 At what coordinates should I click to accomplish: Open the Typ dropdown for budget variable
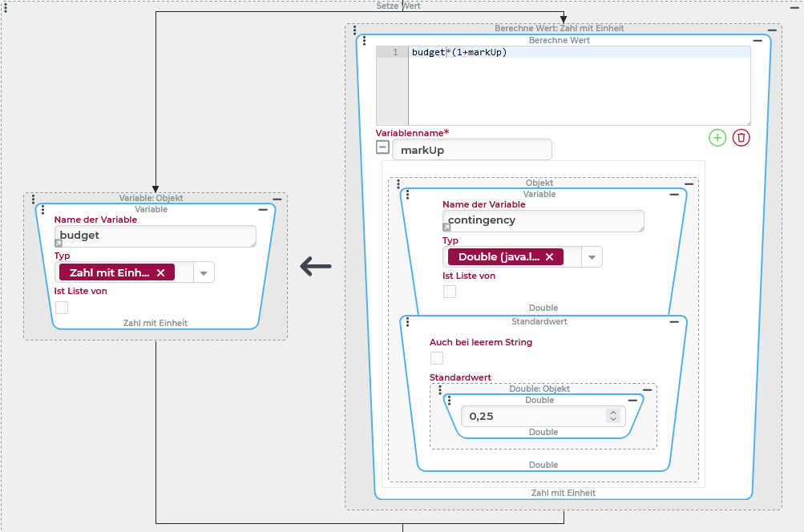tap(204, 273)
